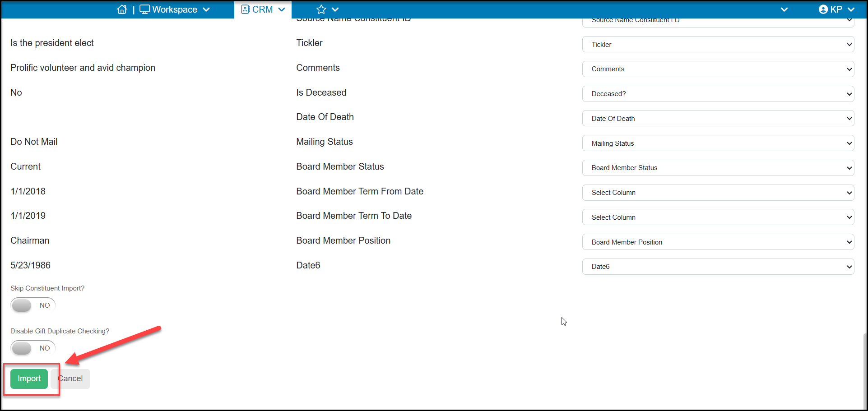Open the Tickler column dropdown

[x=718, y=44]
